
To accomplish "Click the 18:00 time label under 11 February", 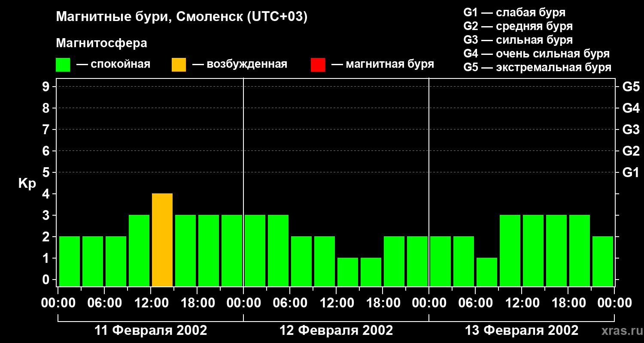I will click(197, 303).
